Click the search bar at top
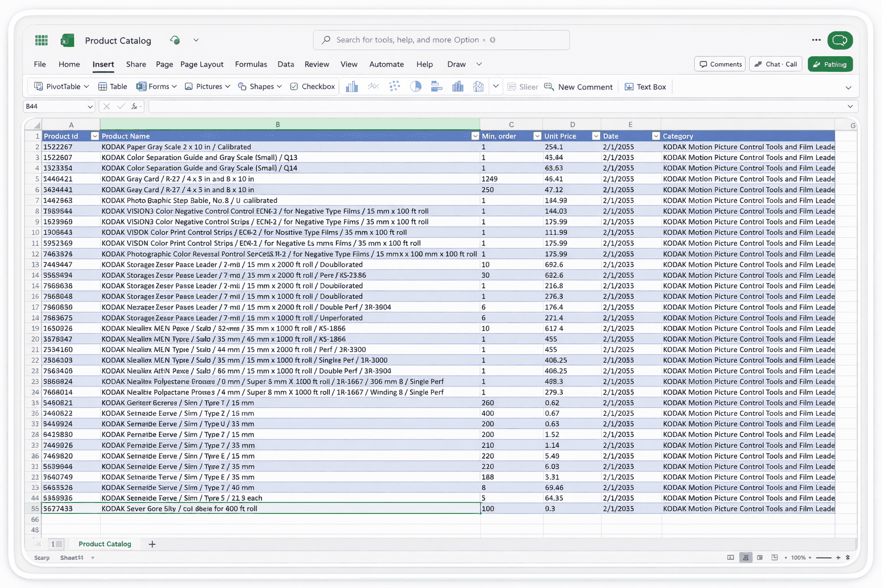 click(x=441, y=40)
